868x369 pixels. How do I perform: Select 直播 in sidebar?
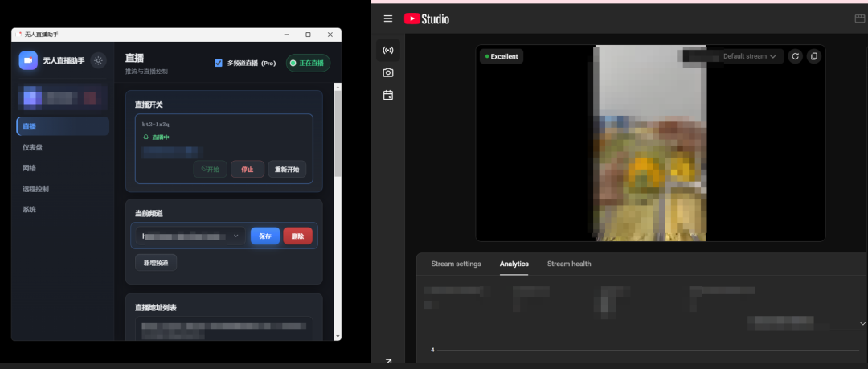coord(63,126)
